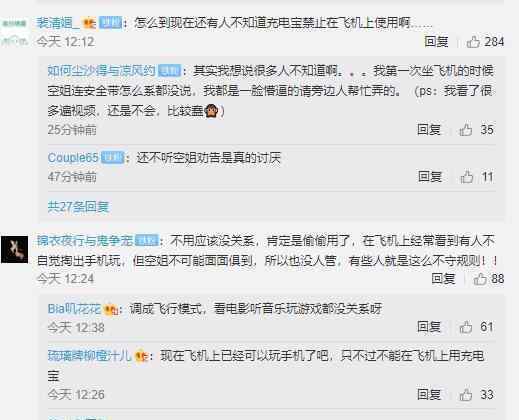Screen dimensions: 519x420
Task: Reply to the 今天 12:24 comment
Action: (x=443, y=279)
